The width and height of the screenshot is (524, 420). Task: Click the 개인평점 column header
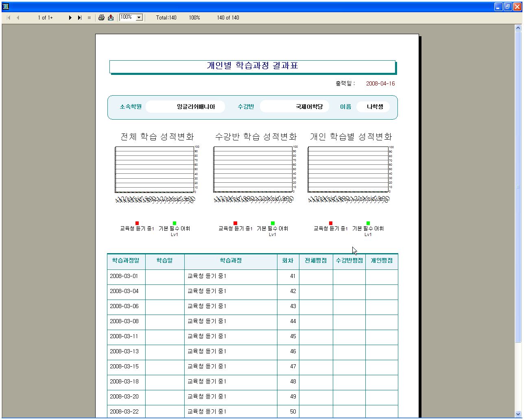pyautogui.click(x=381, y=261)
